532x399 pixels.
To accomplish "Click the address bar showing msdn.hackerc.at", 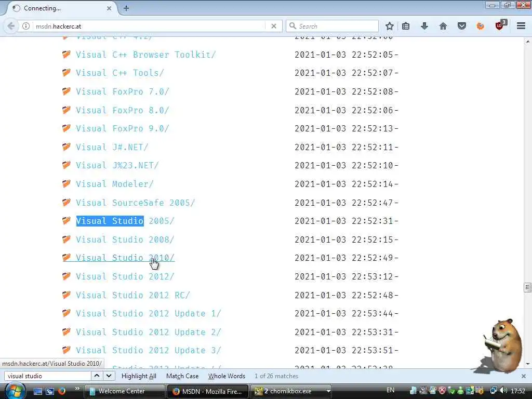I will click(x=149, y=26).
